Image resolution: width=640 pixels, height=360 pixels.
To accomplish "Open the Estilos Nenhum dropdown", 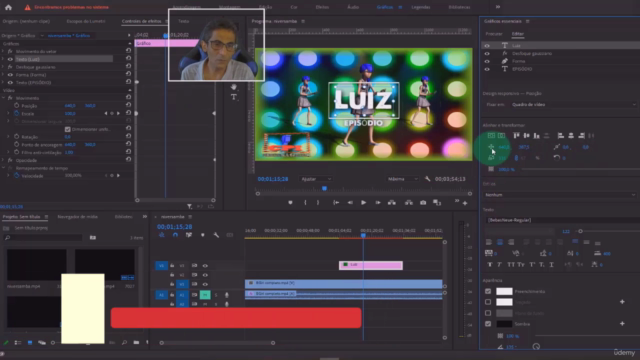I will pos(560,195).
